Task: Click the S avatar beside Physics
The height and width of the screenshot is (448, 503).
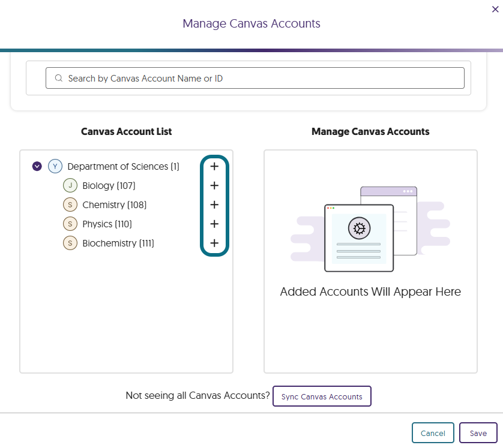Action: tap(70, 224)
